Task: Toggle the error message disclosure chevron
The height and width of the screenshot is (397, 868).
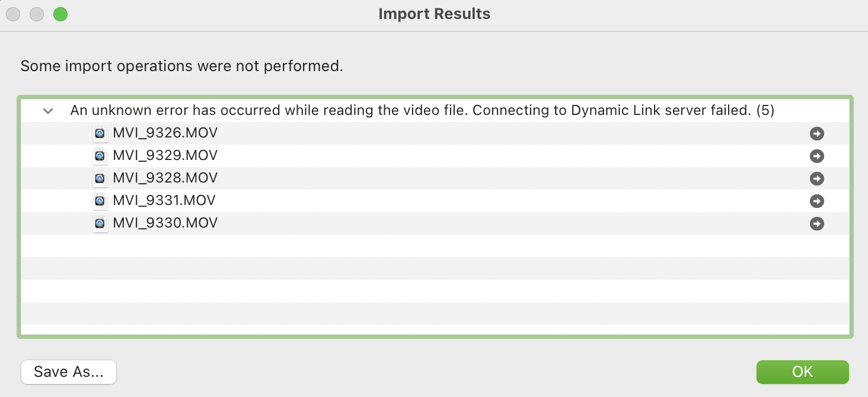Action: (47, 110)
